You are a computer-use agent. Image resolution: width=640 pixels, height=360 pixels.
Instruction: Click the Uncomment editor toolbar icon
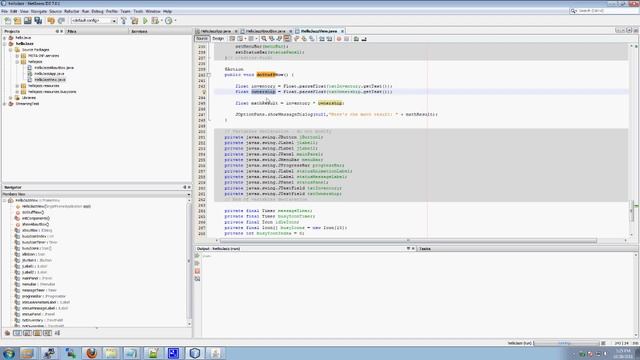[x=364, y=39]
